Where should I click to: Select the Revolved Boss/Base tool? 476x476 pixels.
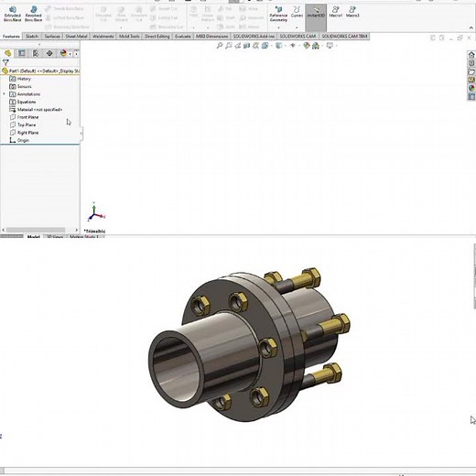(33, 14)
